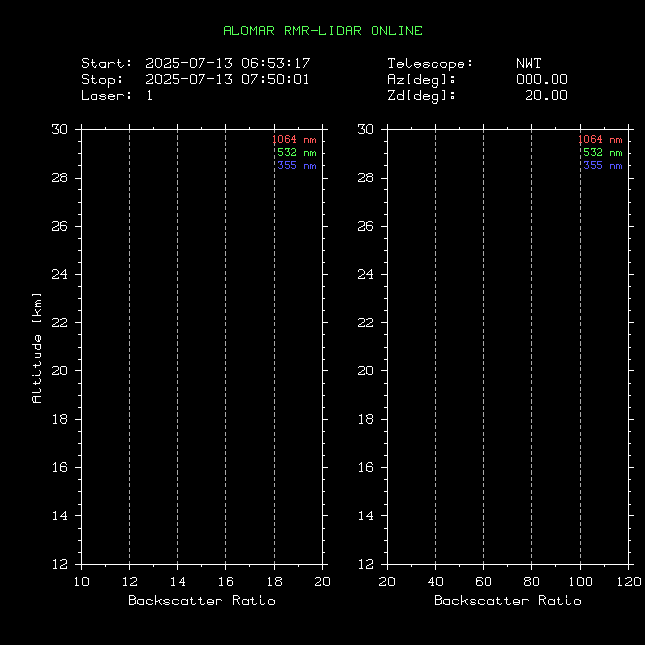Select the azimuth value 000.00
Viewport: 645px width, 645px height.
(542, 79)
